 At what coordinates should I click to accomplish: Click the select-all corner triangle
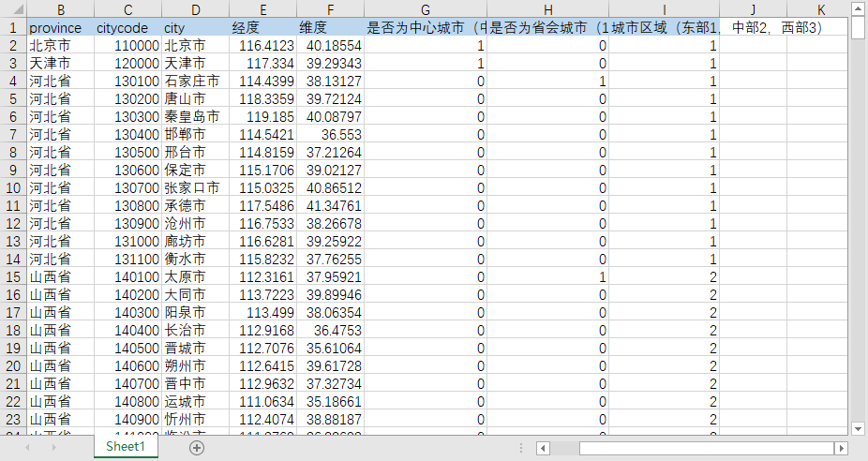pyautogui.click(x=14, y=8)
